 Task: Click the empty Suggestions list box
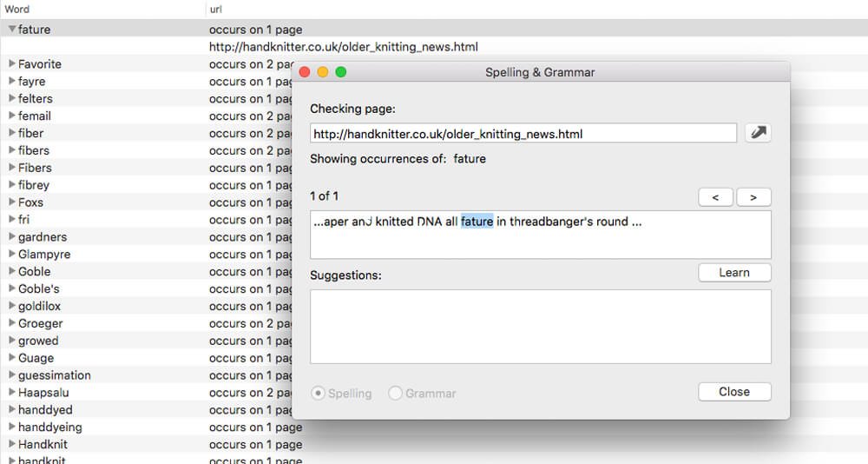[540, 327]
